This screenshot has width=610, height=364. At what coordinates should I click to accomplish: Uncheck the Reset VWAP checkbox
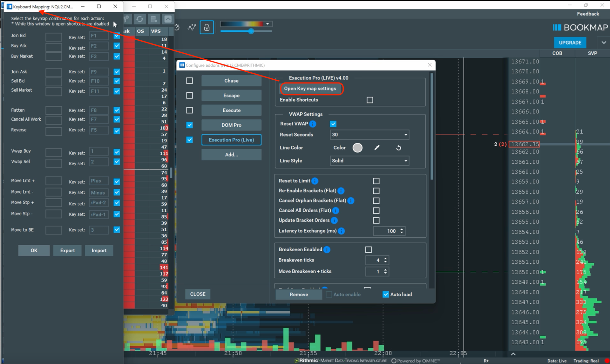[x=333, y=124]
